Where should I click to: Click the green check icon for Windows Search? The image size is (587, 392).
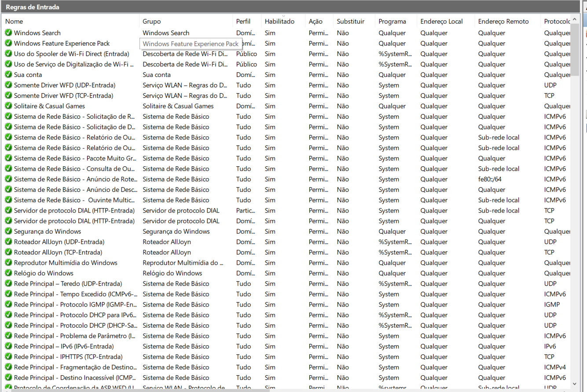[x=8, y=33]
